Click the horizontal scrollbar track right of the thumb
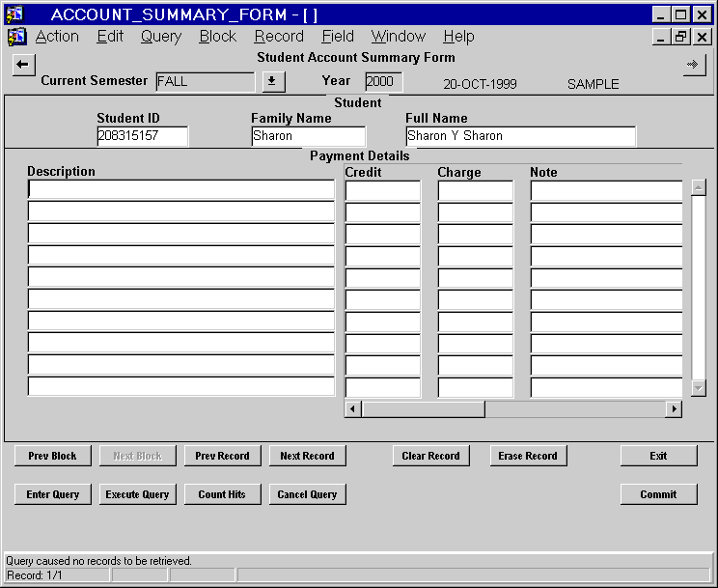 click(575, 408)
